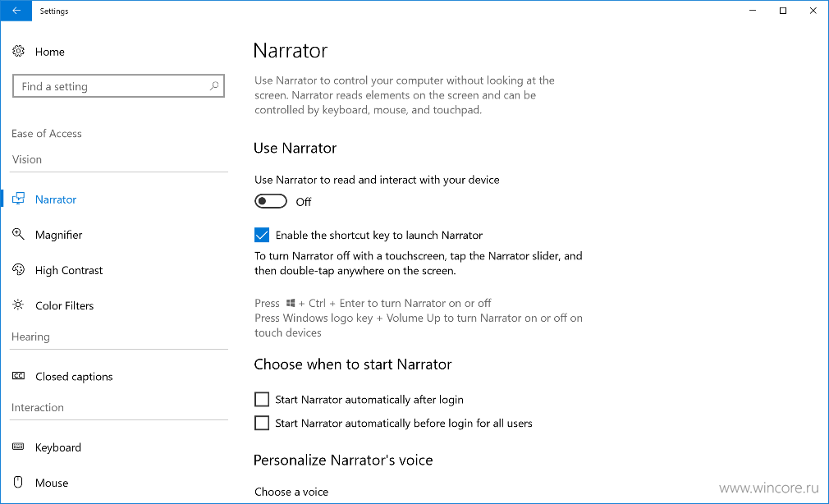Click the Home gear icon
This screenshot has width=829, height=504.
point(19,51)
